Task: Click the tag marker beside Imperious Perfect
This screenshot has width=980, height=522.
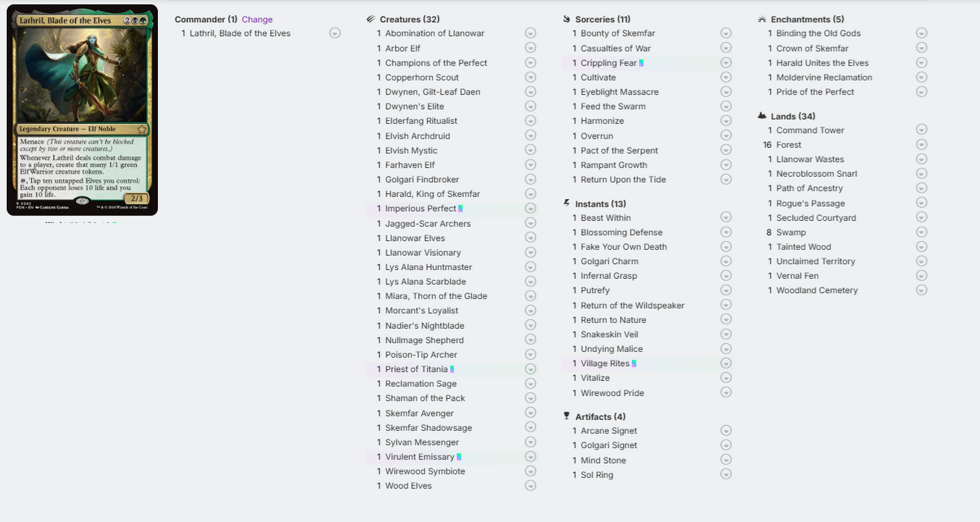Action: [461, 209]
